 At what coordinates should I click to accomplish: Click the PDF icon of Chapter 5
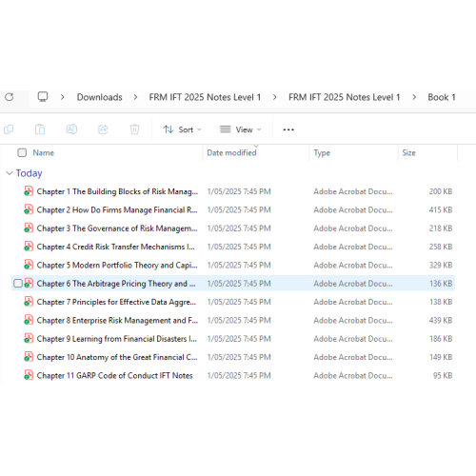point(29,265)
